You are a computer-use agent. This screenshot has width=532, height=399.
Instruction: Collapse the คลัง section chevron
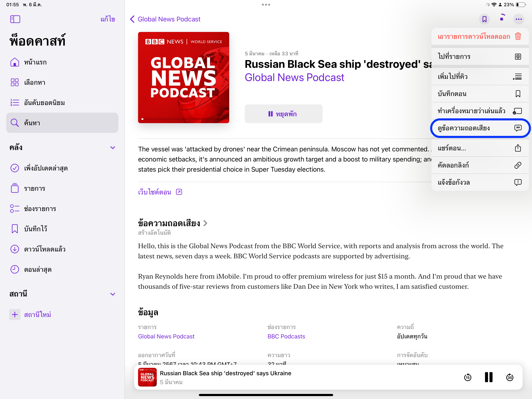[x=113, y=147]
